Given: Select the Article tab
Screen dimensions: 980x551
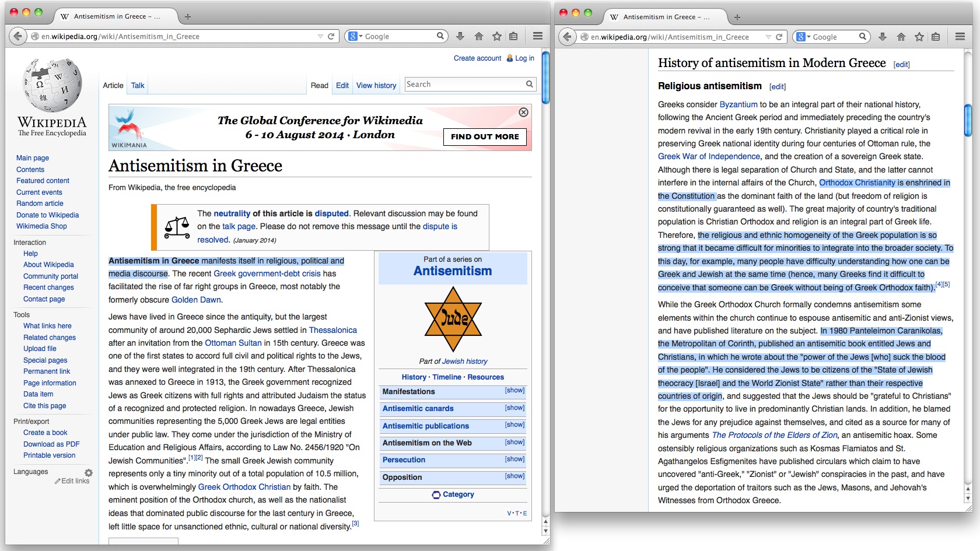Looking at the screenshot, I should (113, 85).
